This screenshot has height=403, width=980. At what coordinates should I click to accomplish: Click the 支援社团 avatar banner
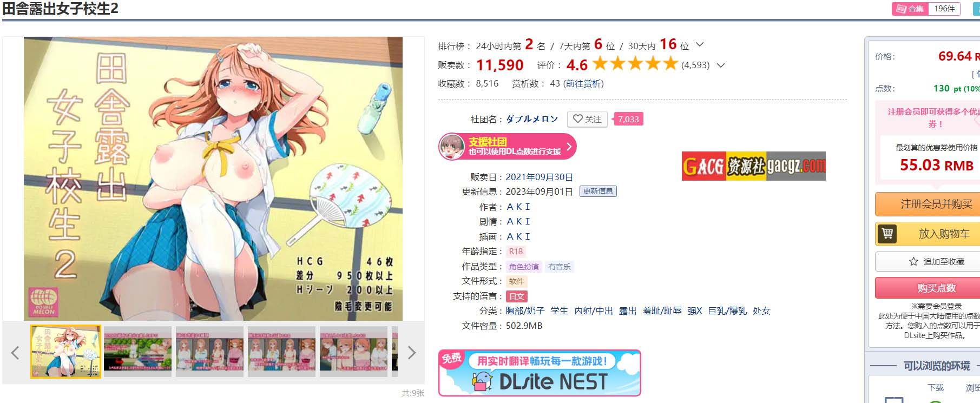coord(508,147)
